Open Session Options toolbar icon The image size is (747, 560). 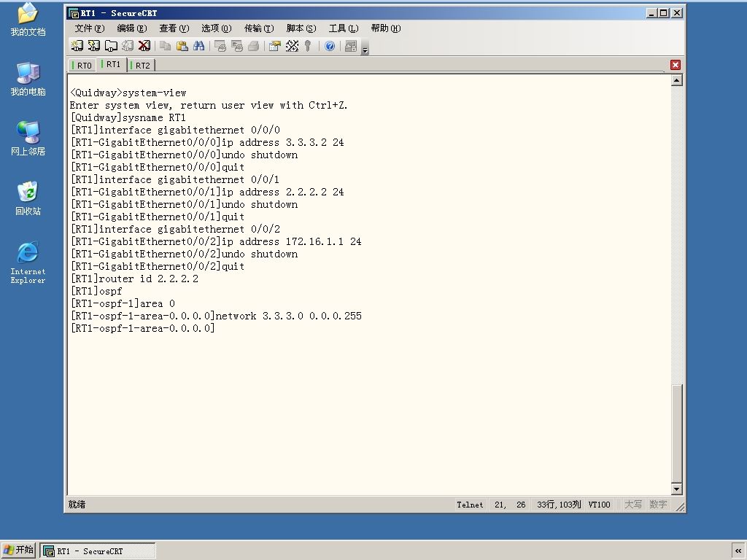coord(275,46)
